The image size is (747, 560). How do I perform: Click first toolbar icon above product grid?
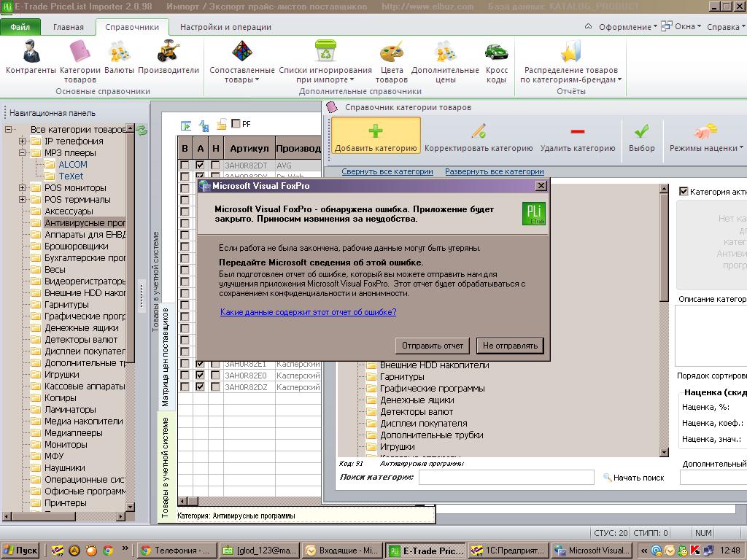tap(186, 125)
